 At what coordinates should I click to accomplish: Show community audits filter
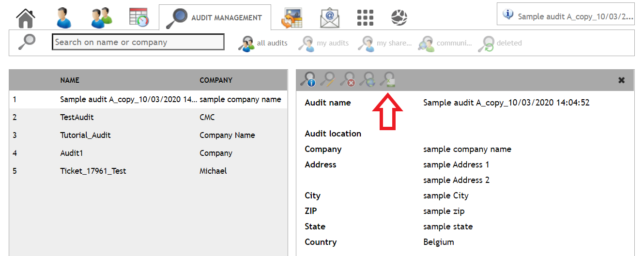point(445,43)
